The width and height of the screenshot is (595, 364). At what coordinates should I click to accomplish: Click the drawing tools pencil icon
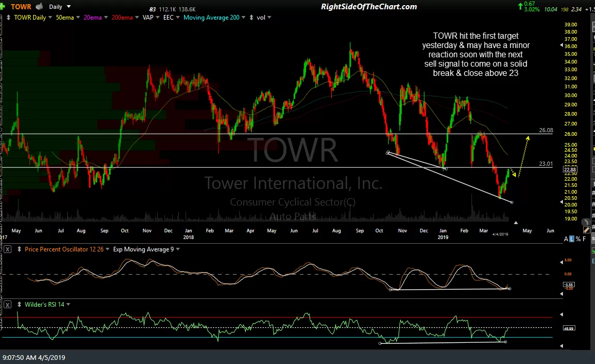(x=586, y=229)
